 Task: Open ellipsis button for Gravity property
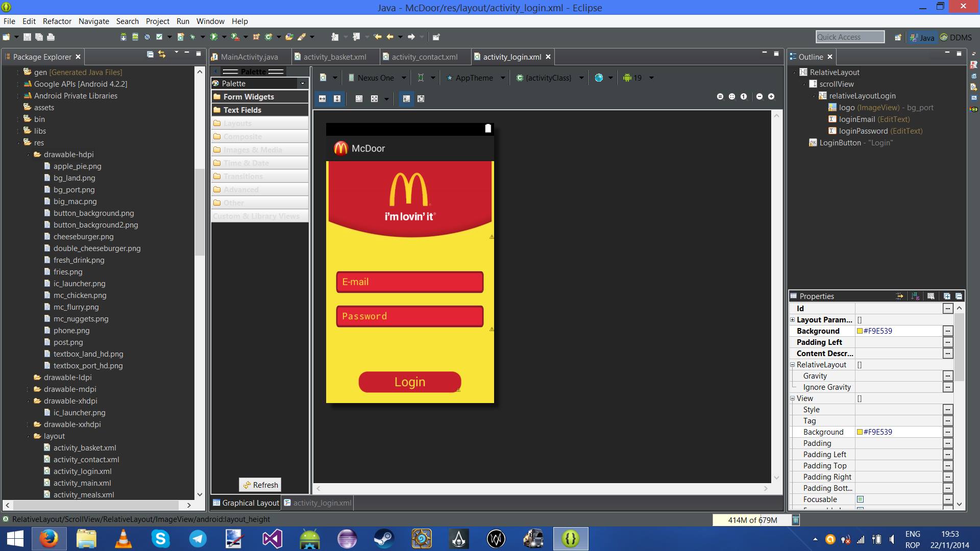pos(947,376)
